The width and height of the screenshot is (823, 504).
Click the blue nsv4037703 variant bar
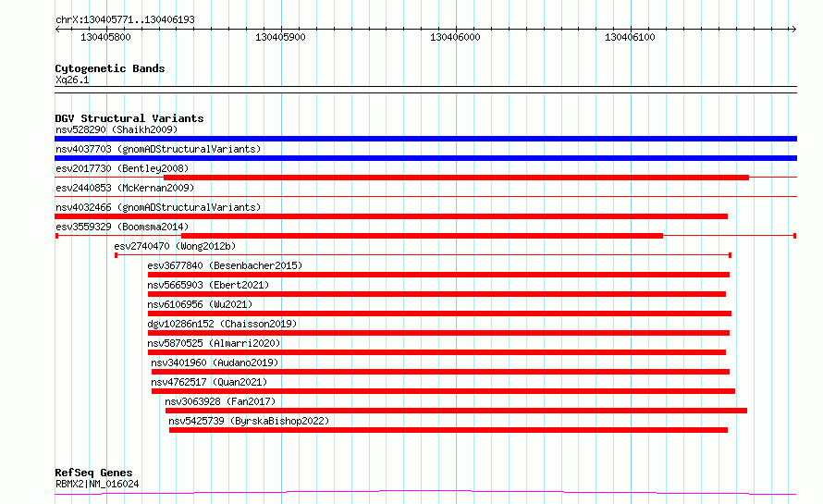(x=425, y=158)
